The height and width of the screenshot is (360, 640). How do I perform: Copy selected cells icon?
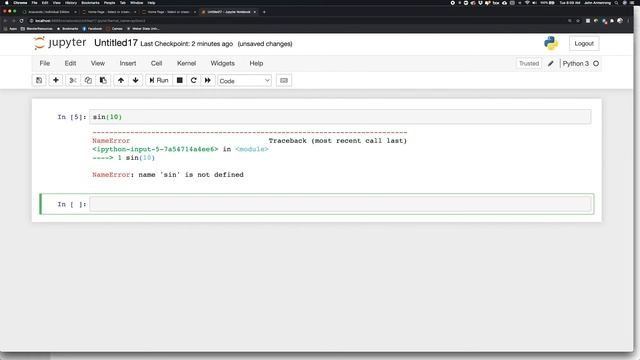click(88, 80)
